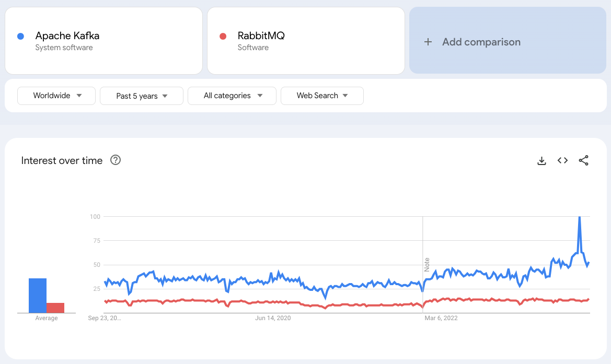Click the download arrow above the chart
This screenshot has height=364, width=611.
tap(541, 160)
